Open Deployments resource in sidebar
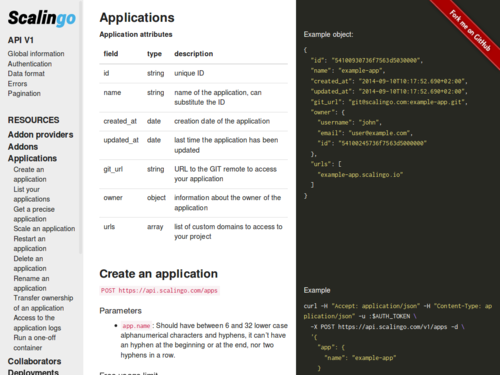This screenshot has height=375, width=500. (33, 372)
